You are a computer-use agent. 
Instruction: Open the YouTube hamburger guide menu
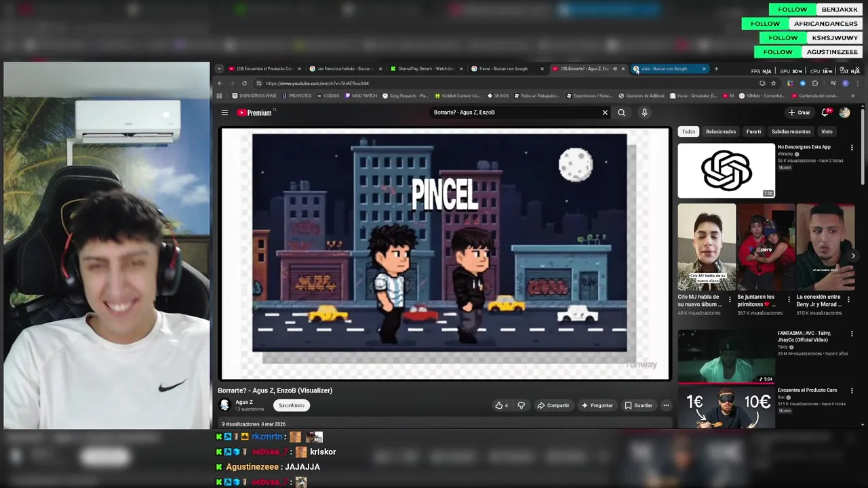pyautogui.click(x=224, y=113)
